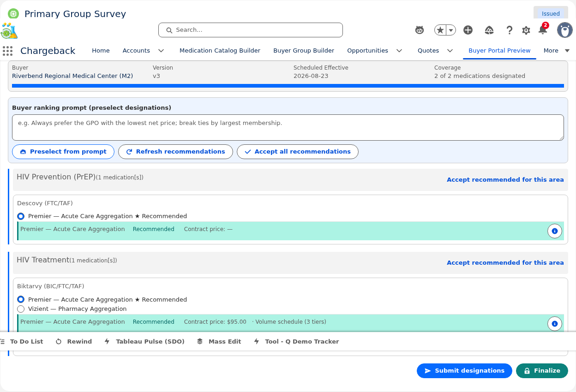
Task: Click the Scheduled Effective date 2026-08-23
Action: click(x=311, y=76)
